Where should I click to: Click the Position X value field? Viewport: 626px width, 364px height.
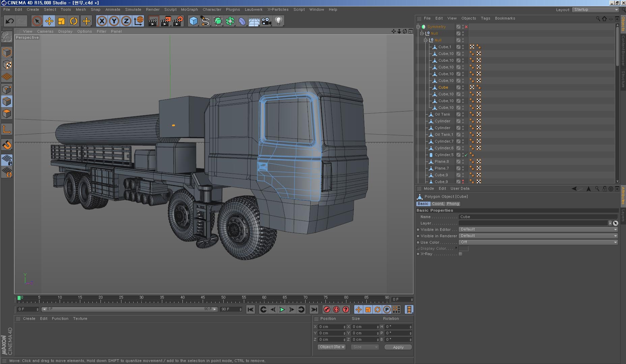tap(332, 327)
